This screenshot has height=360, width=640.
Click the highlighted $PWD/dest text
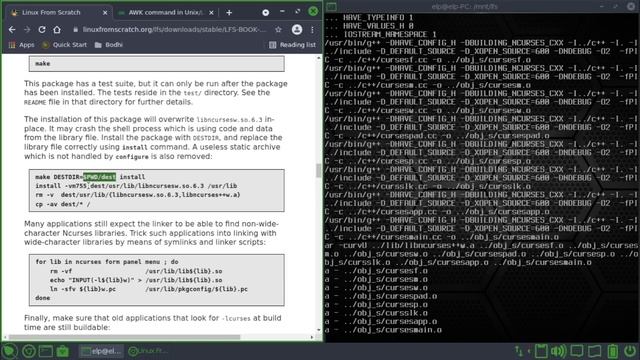100,177
